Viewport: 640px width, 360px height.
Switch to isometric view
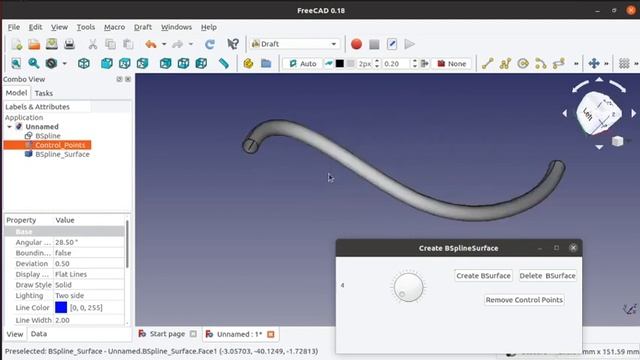(84, 63)
